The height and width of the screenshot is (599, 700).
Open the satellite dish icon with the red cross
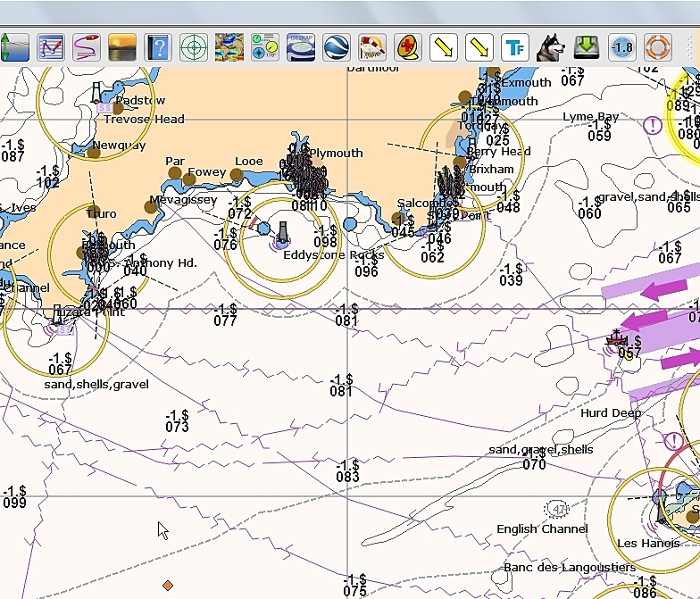[x=407, y=47]
